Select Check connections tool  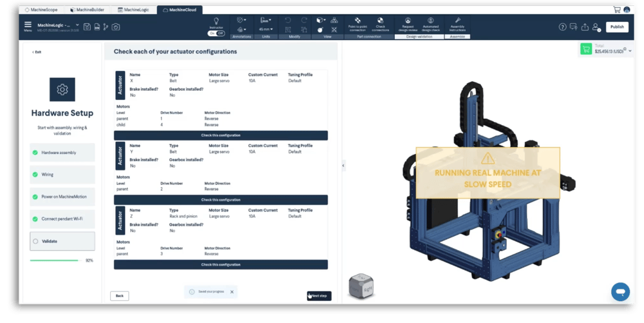(x=381, y=24)
